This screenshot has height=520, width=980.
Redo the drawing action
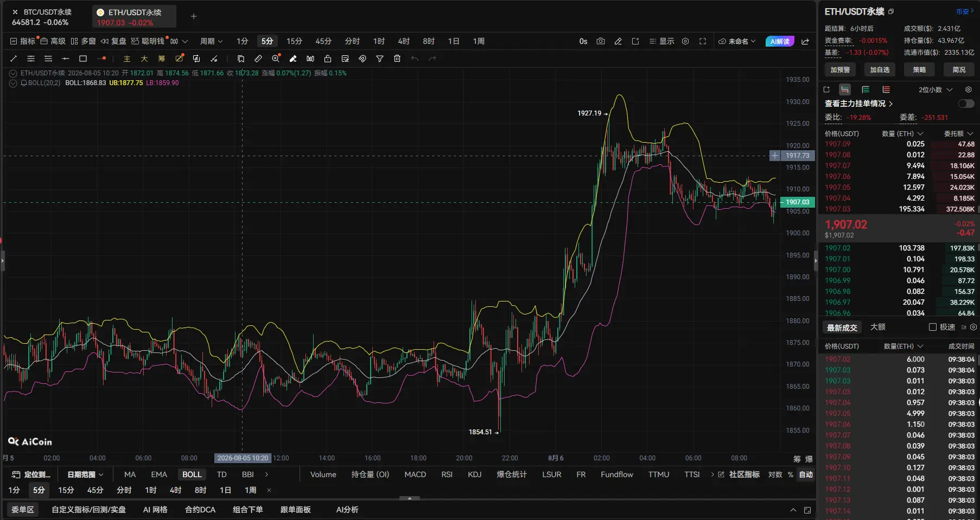tap(432, 59)
